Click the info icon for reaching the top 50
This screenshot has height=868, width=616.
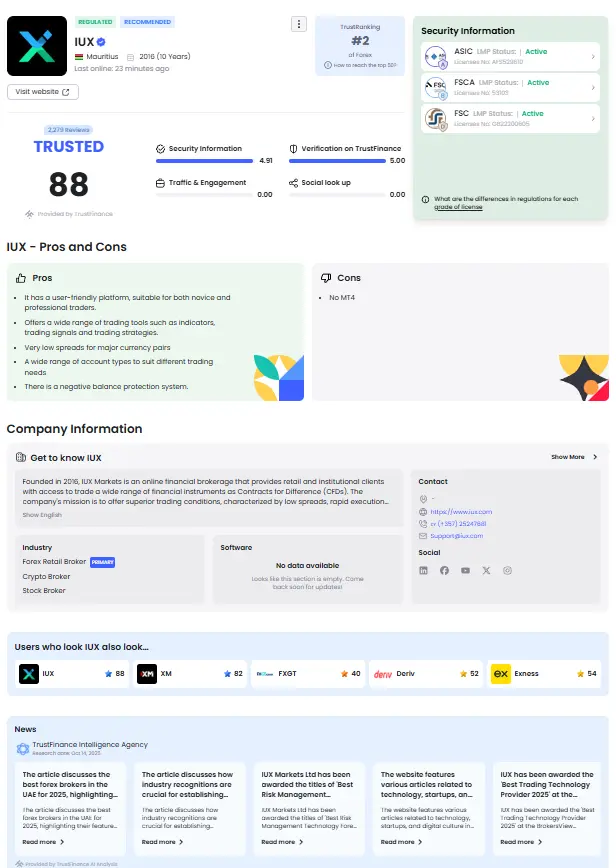pos(328,65)
